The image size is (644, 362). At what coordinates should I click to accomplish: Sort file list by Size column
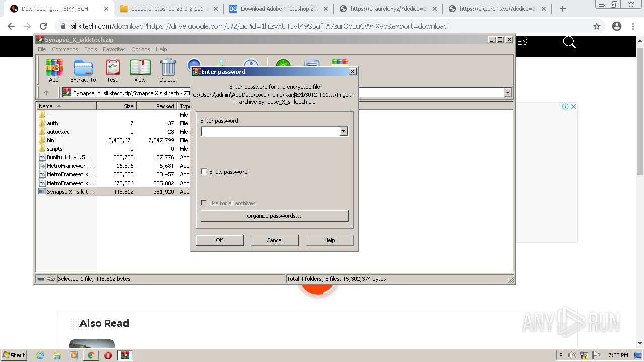tap(116, 106)
